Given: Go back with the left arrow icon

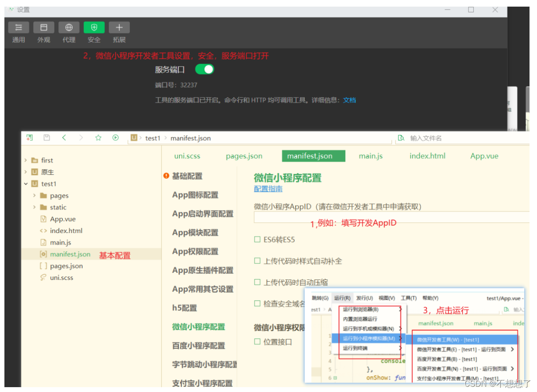Looking at the screenshot, I should [x=64, y=138].
